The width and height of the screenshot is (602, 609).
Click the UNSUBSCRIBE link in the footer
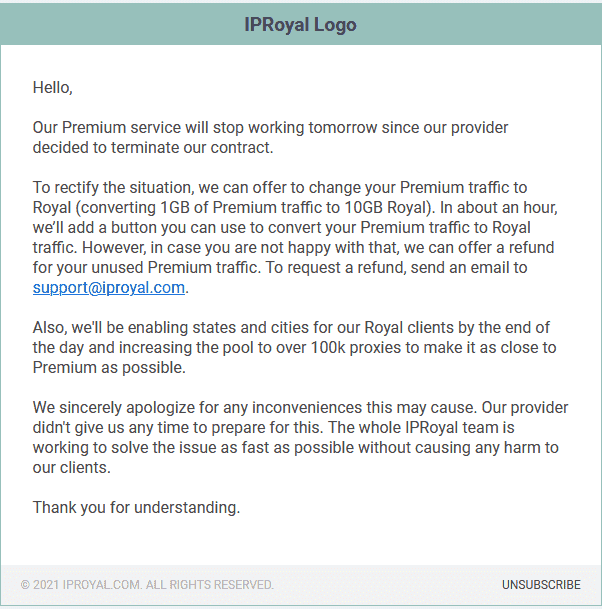pos(541,585)
